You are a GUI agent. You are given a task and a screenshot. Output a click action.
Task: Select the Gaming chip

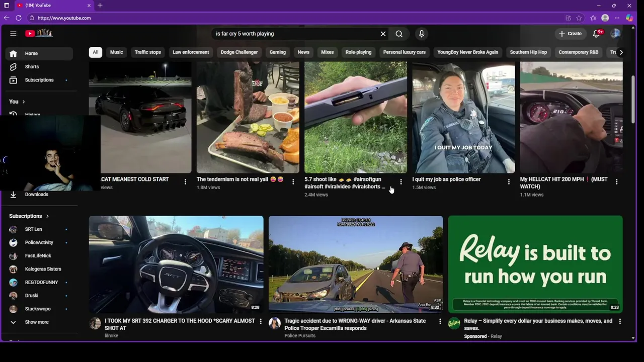pos(277,52)
